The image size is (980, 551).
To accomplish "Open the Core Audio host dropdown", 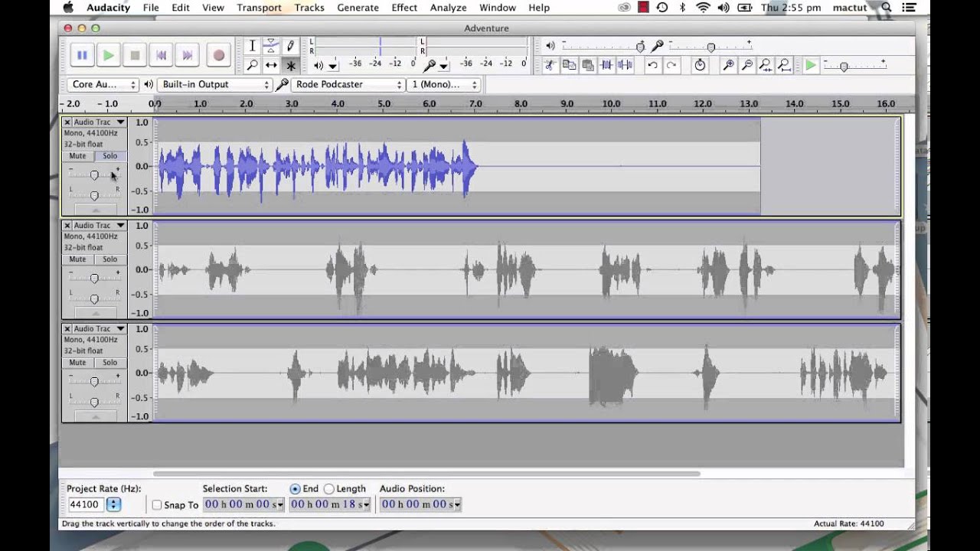I will (103, 84).
